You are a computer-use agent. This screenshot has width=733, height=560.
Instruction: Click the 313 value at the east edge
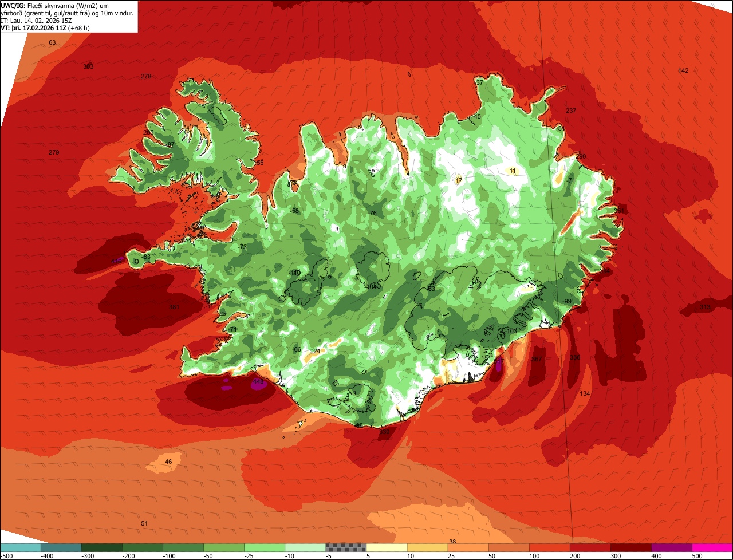705,307
